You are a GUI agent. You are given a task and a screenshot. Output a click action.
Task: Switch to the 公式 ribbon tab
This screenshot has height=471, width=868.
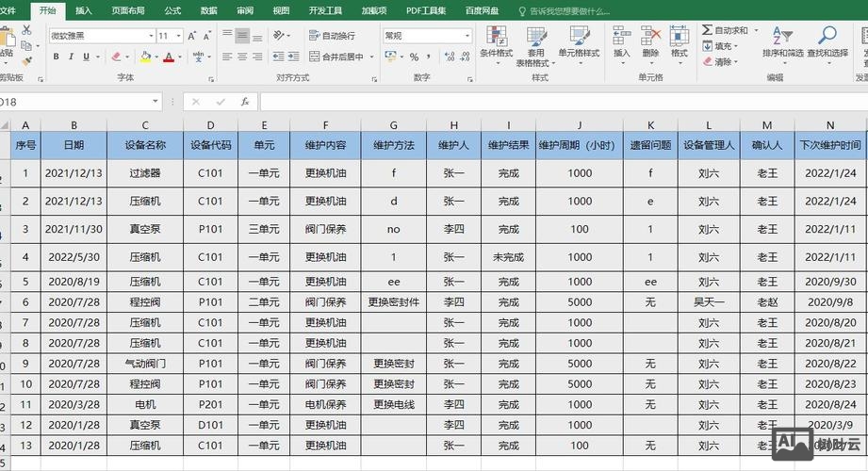[x=172, y=10]
